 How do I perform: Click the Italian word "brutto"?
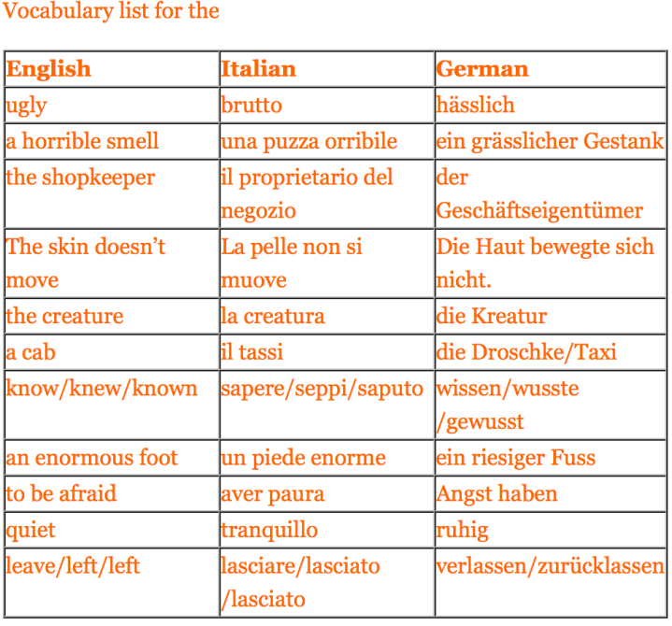251,106
